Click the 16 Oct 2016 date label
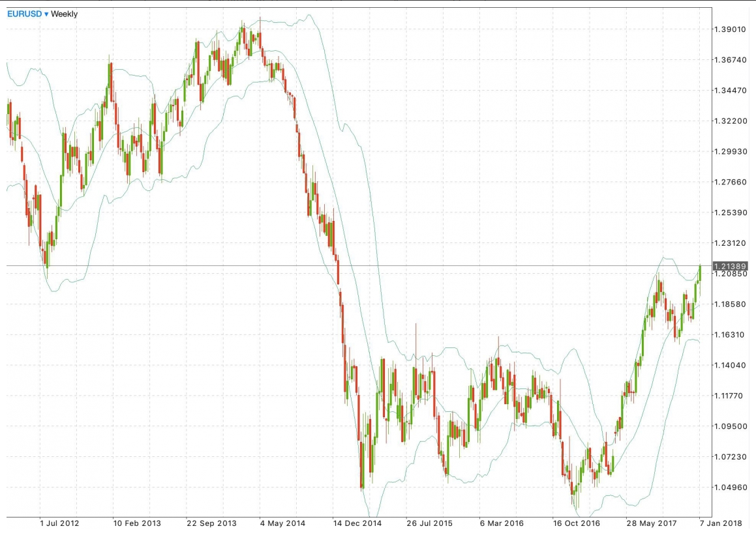The image size is (756, 539). pos(577,523)
